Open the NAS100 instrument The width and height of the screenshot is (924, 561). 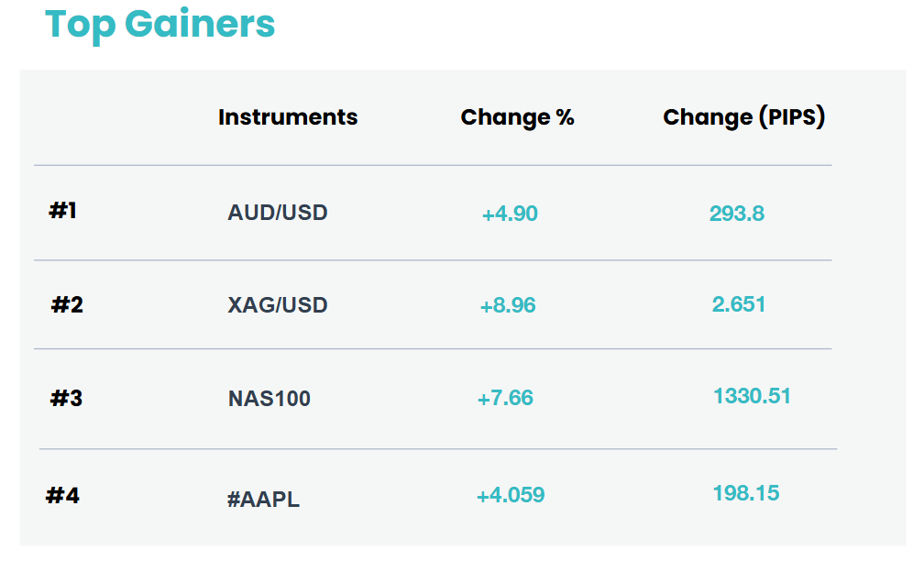269,399
